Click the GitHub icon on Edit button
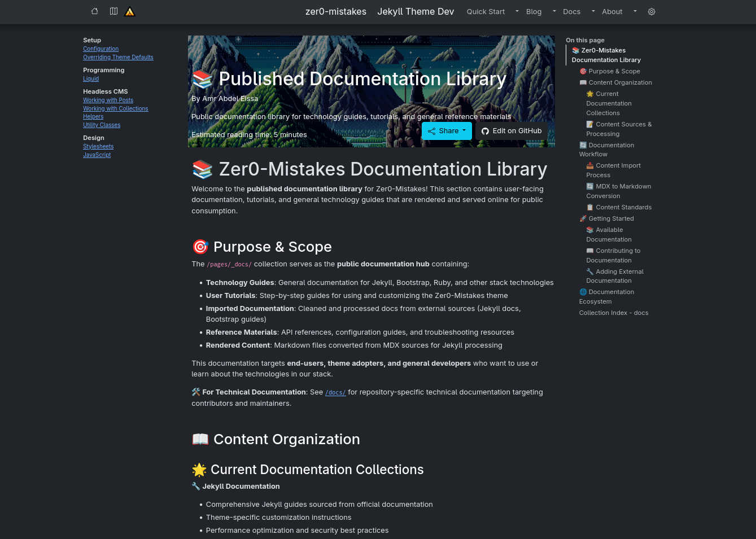The image size is (756, 539). coord(485,131)
